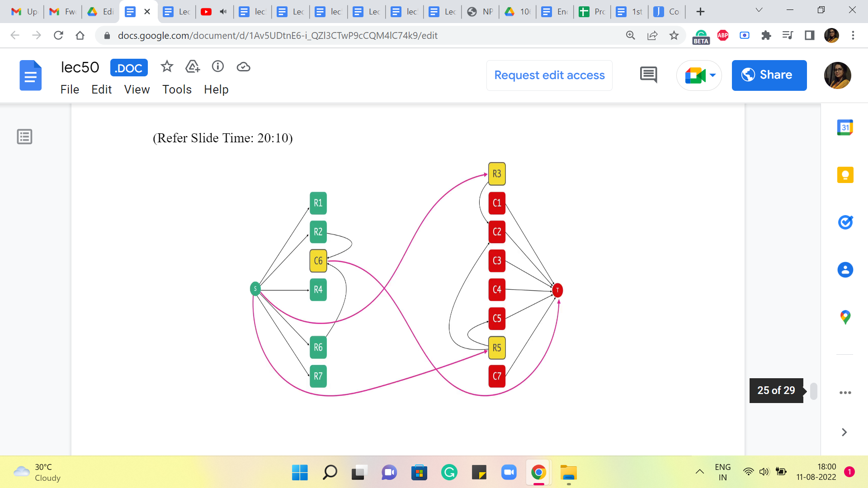Star the lec50 document
Screen dimensions: 868x488
pos(167,67)
